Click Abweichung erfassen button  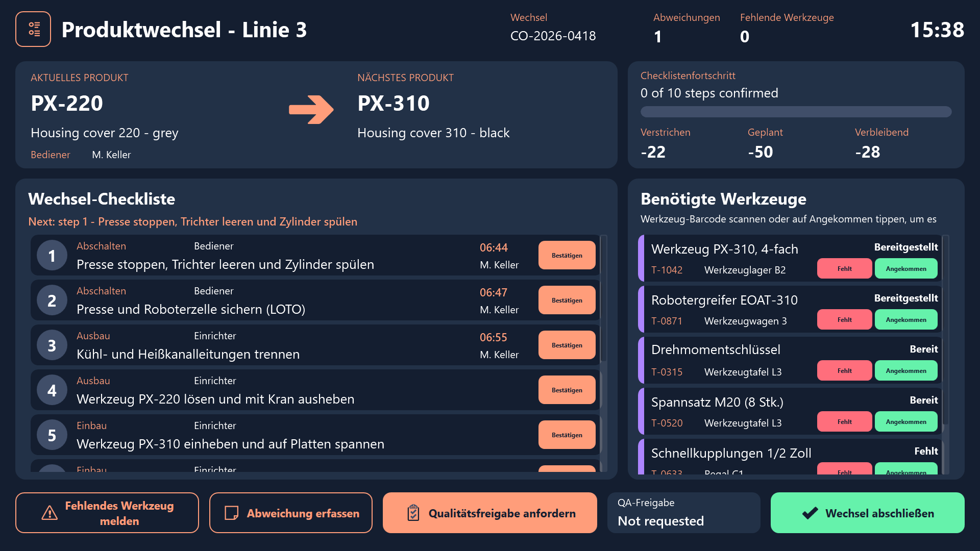pos(291,513)
